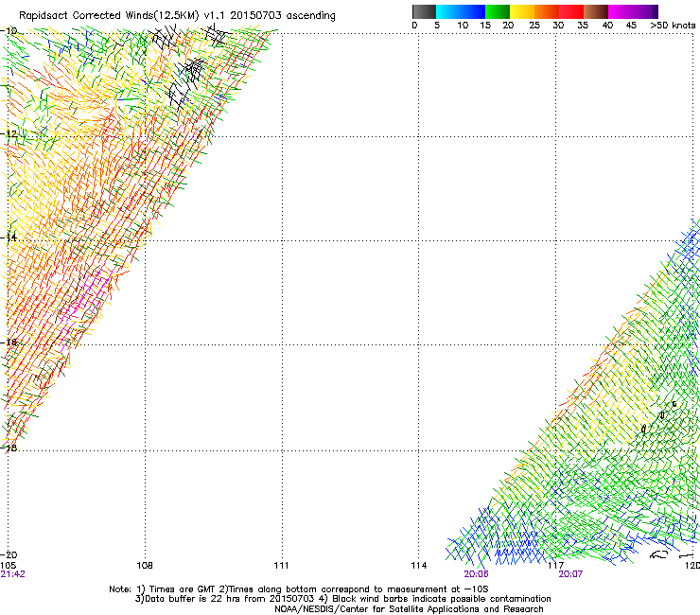Viewport: 700px width, 615px height.
Task: Click the 'Times are GMT' note line
Action: pos(298,589)
